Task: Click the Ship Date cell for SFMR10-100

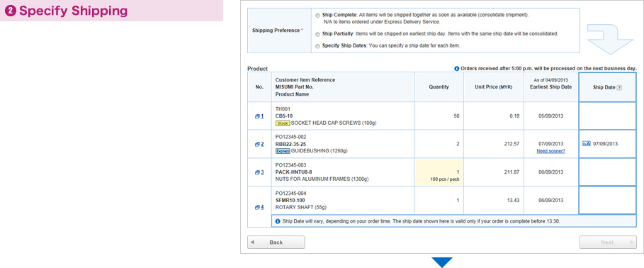Action: [x=607, y=200]
